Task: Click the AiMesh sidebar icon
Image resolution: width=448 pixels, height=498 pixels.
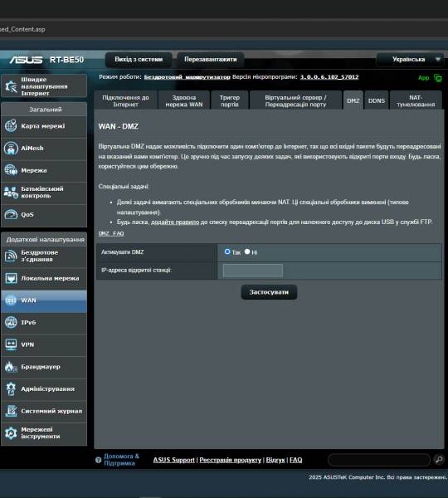Action: click(11, 148)
